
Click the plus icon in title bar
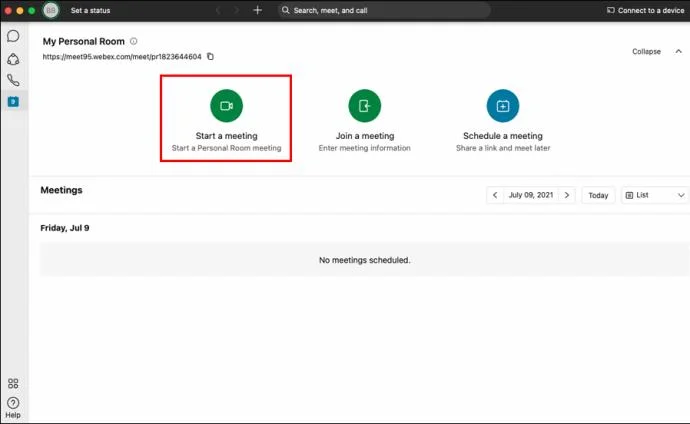point(257,10)
